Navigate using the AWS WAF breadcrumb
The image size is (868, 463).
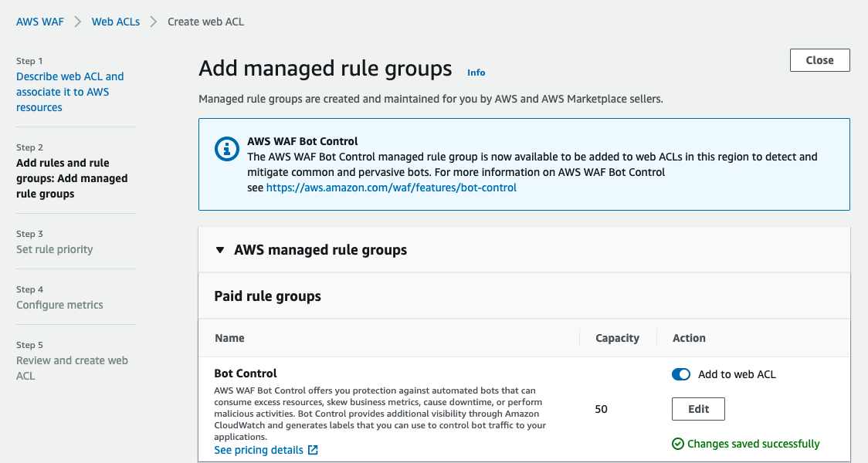click(x=39, y=22)
